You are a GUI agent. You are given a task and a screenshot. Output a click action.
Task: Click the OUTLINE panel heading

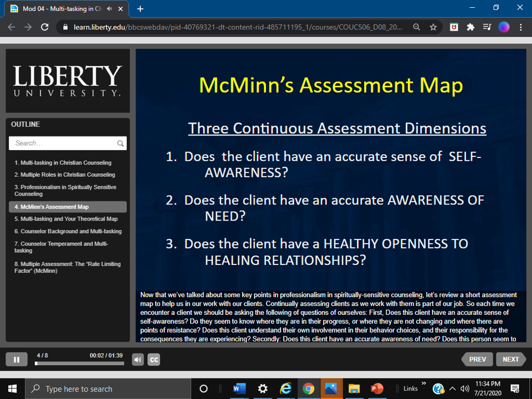coord(25,124)
